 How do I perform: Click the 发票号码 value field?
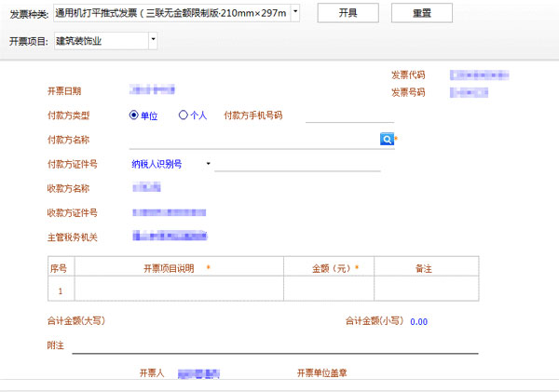pyautogui.click(x=469, y=92)
